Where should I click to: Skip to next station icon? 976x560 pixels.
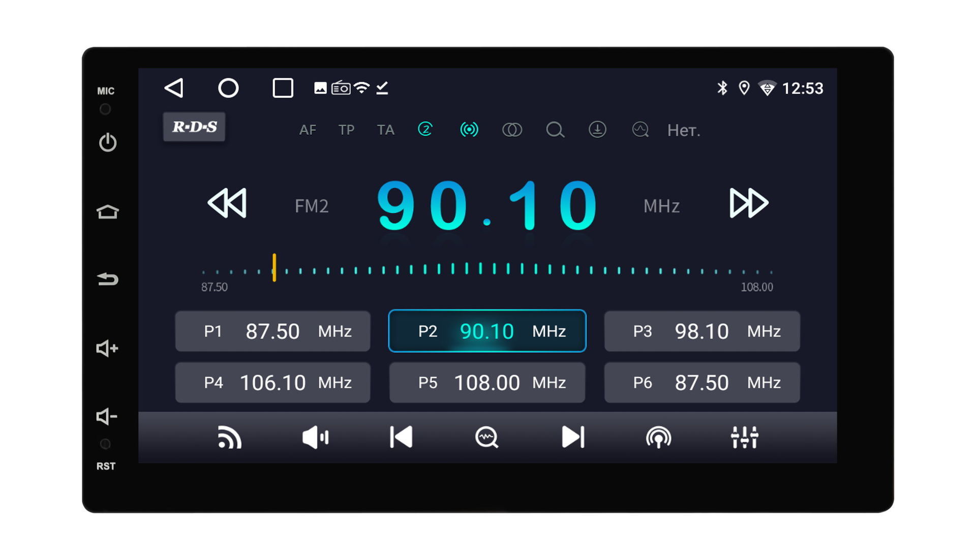pos(573,437)
